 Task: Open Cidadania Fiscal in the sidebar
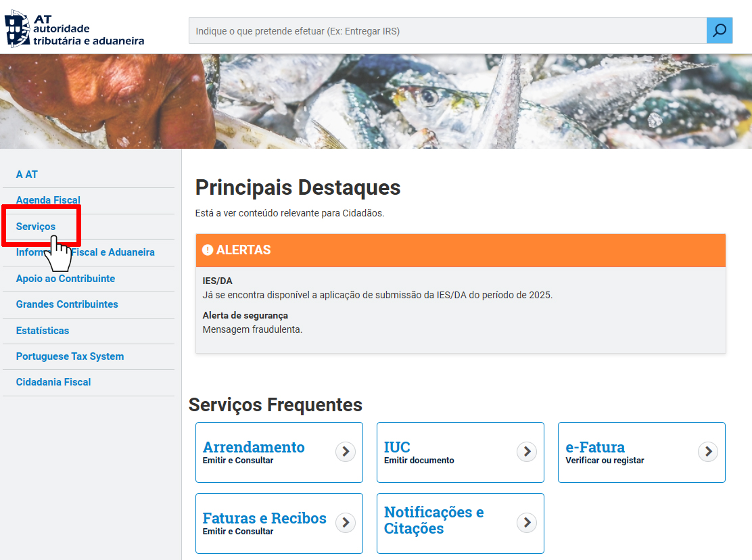pyautogui.click(x=53, y=382)
